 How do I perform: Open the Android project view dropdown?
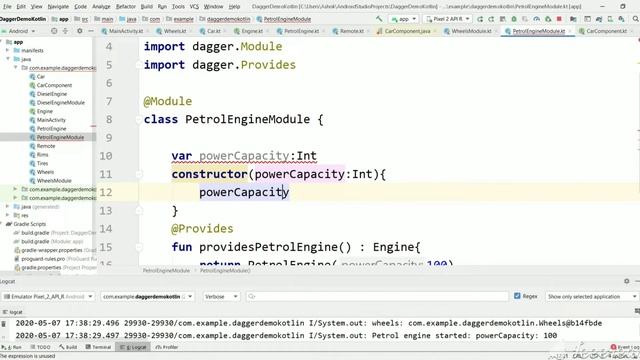pos(19,31)
